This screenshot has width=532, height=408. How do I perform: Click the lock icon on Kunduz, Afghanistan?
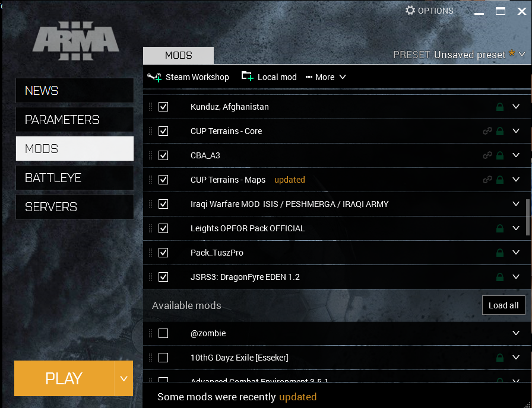tap(500, 107)
